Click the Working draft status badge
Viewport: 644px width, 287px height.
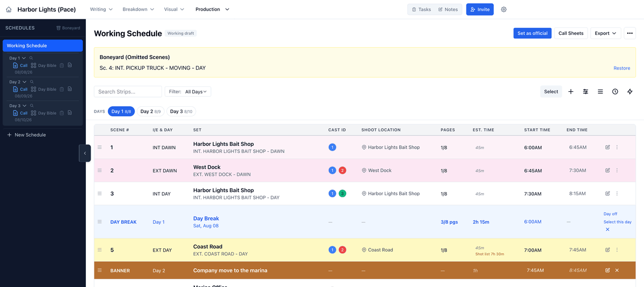click(181, 33)
